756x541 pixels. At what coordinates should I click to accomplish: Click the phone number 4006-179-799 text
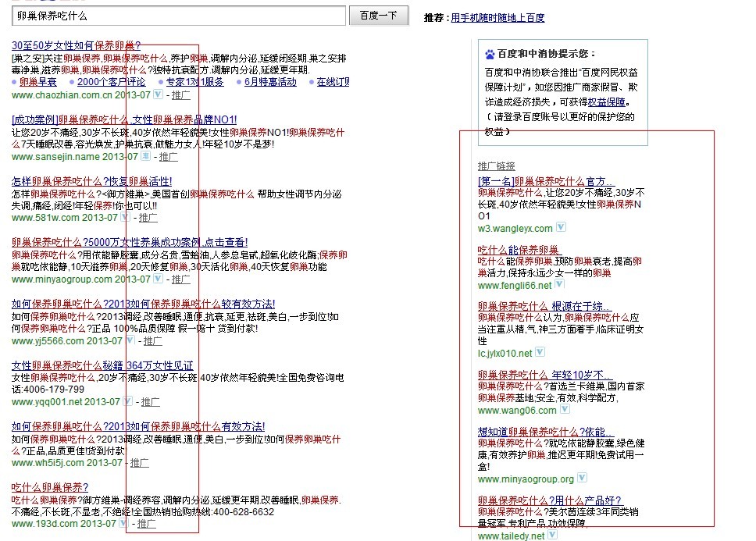[54, 390]
